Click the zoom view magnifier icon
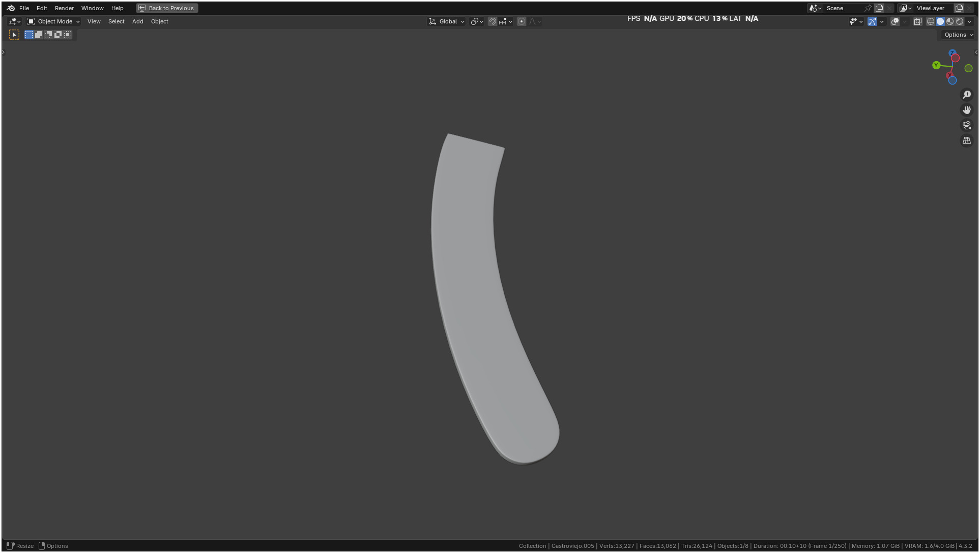This screenshot has width=980, height=553. (966, 95)
